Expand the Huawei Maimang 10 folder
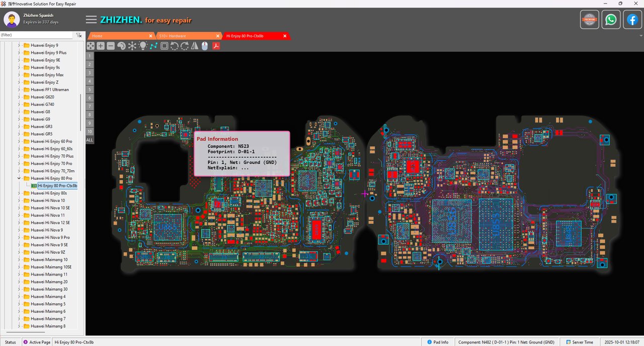The height and width of the screenshot is (346, 644). 19,259
